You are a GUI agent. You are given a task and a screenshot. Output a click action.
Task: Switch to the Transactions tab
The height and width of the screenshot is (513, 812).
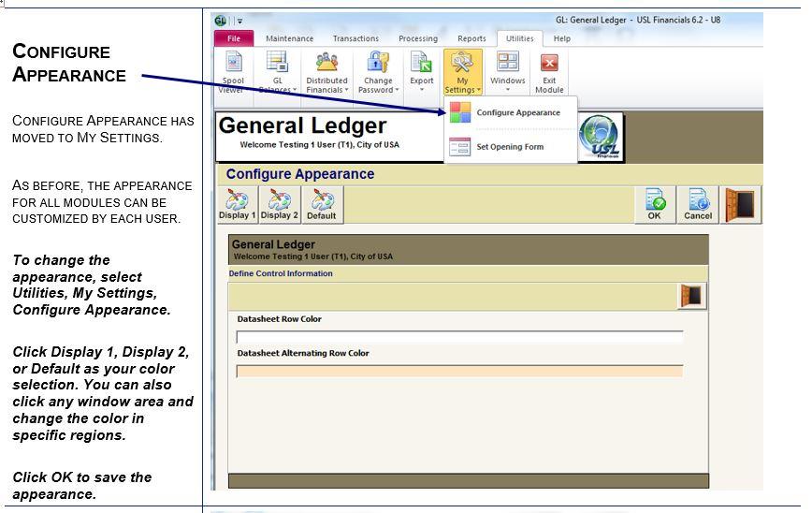coord(355,38)
